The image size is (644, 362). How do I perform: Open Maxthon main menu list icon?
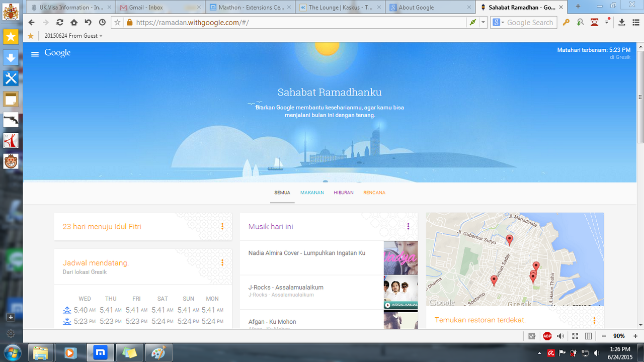point(635,22)
